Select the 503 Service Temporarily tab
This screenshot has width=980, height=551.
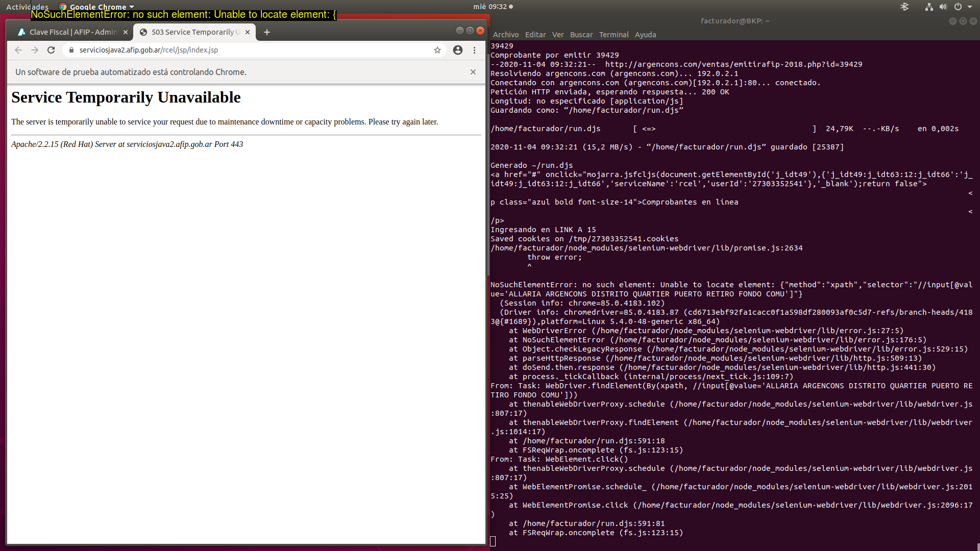[195, 32]
